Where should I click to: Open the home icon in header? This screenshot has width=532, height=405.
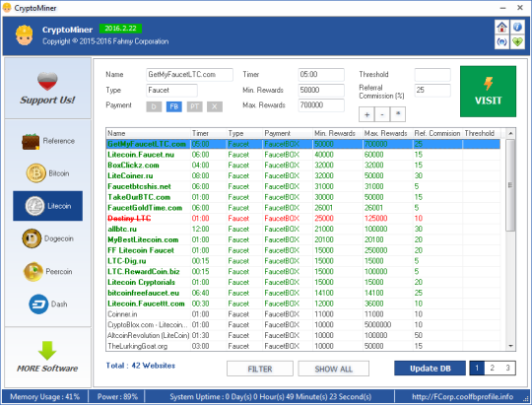pyautogui.click(x=501, y=27)
